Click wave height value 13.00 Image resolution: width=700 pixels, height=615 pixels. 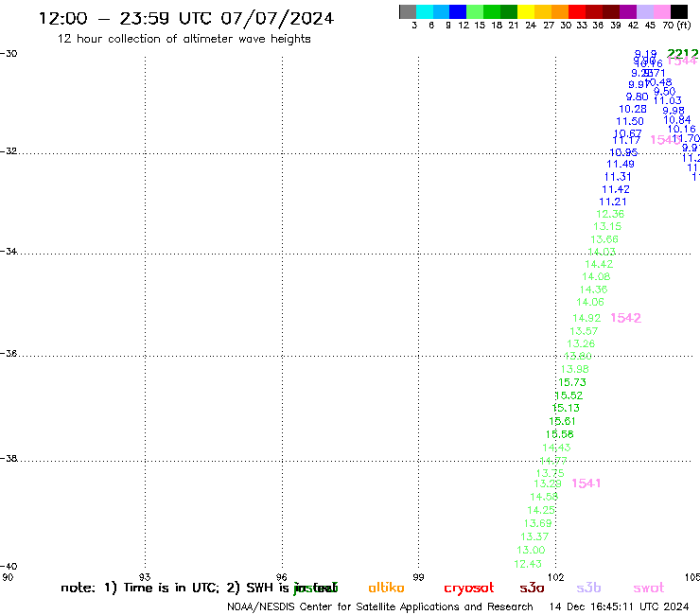tap(531, 551)
